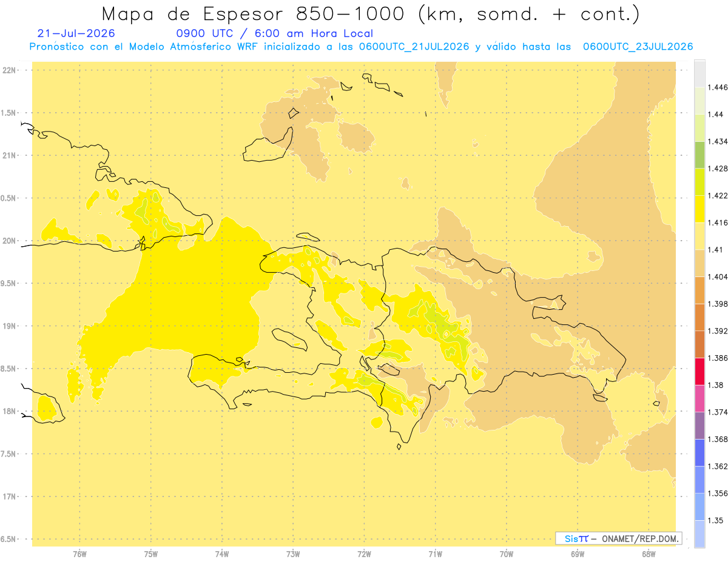
Task: Click the colorbar value '1.362'
Action: pos(718,466)
